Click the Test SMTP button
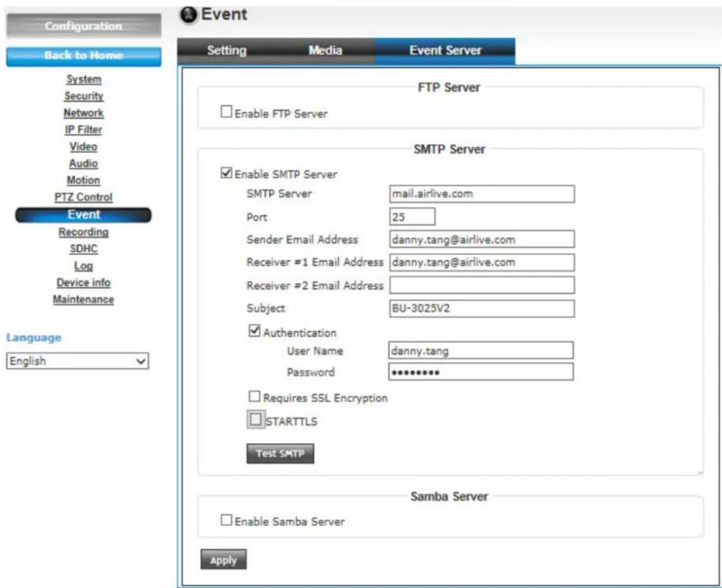722x588 pixels. [x=280, y=453]
